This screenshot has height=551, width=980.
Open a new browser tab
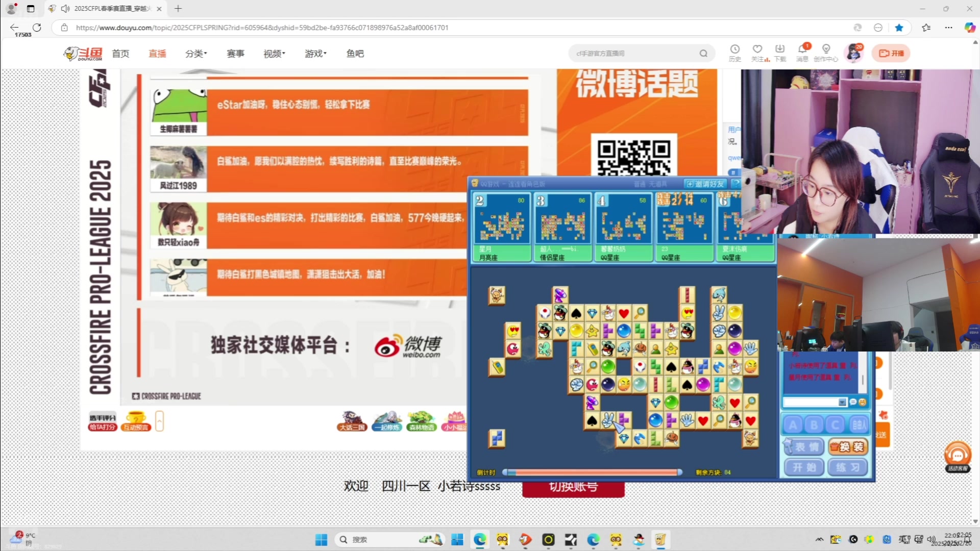point(178,9)
